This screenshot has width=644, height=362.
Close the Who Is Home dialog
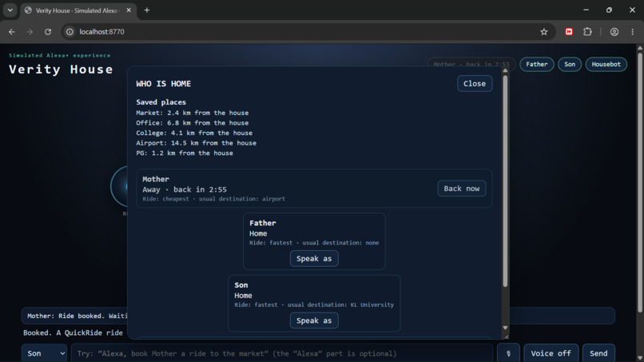point(475,83)
